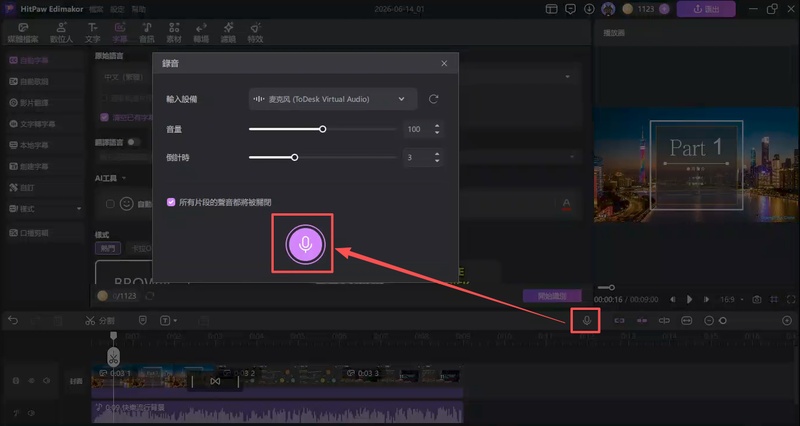
Task: Open the 素材 elements tab
Action: click(x=174, y=33)
